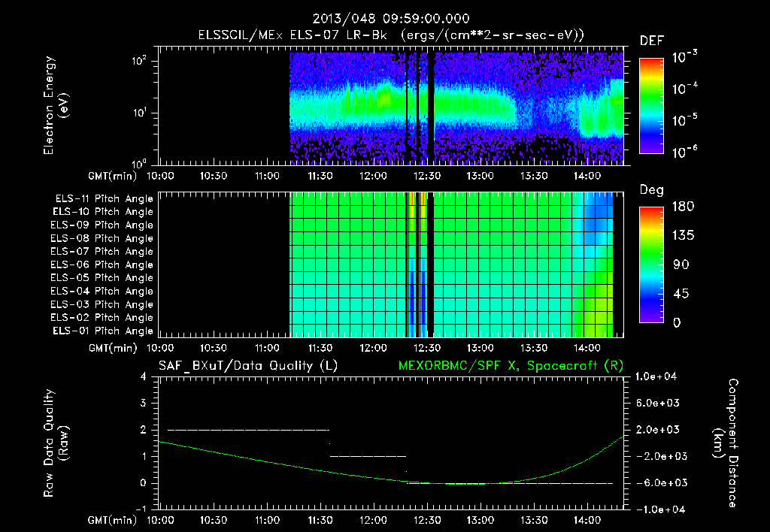Click the 13:30 tick under the pitch angle panel
The image size is (770, 532).
click(x=534, y=348)
